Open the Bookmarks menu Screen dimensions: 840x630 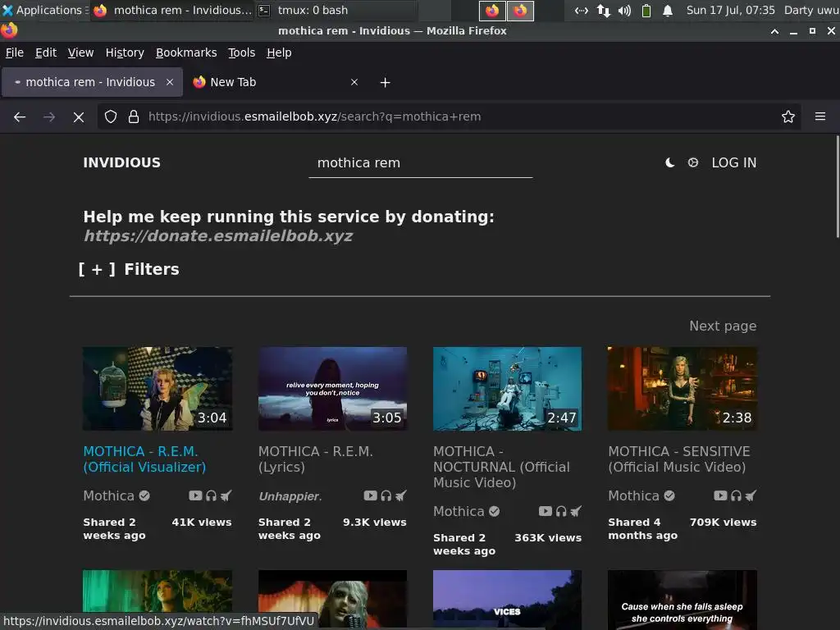(x=186, y=52)
